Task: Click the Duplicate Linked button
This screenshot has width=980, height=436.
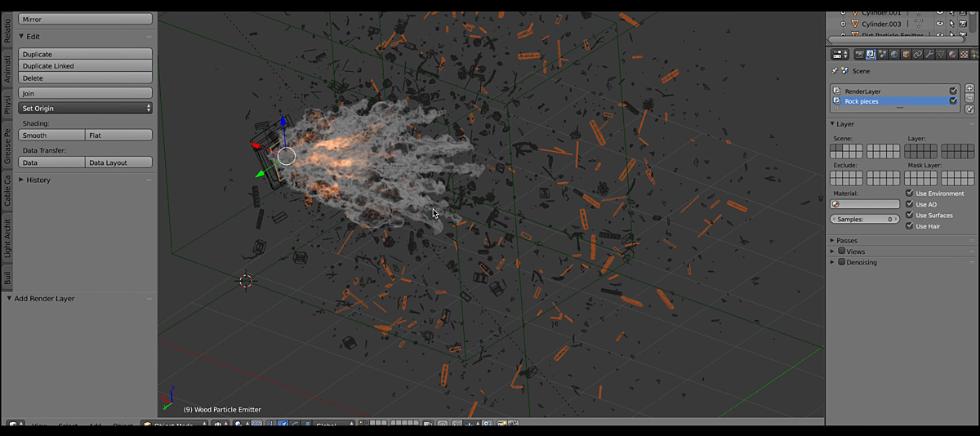Action: tap(86, 65)
